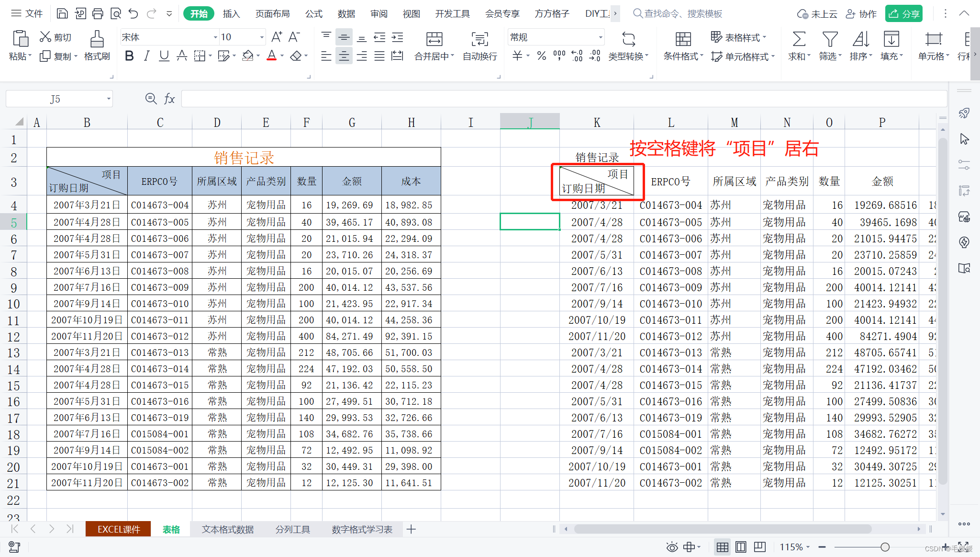Image resolution: width=980 pixels, height=557 pixels.
Task: Open the number format dropdown (常规)
Action: point(600,37)
